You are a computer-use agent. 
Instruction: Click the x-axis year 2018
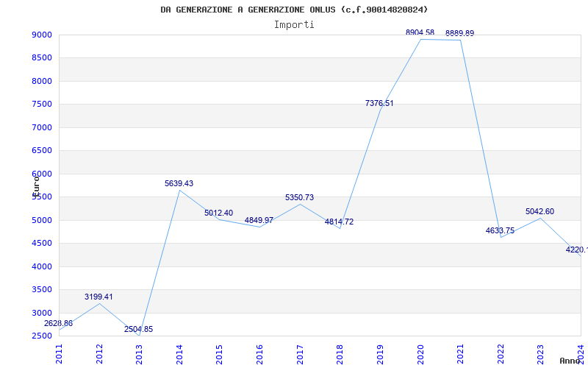click(340, 354)
